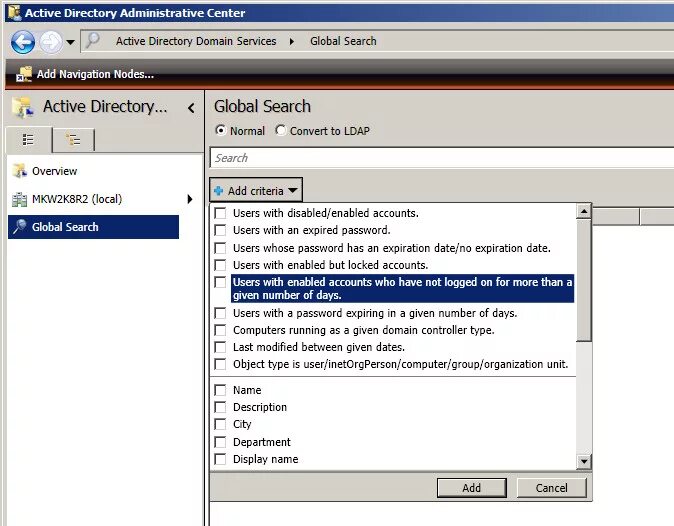The image size is (674, 526).
Task: Switch to the list view tab
Action: click(x=28, y=140)
